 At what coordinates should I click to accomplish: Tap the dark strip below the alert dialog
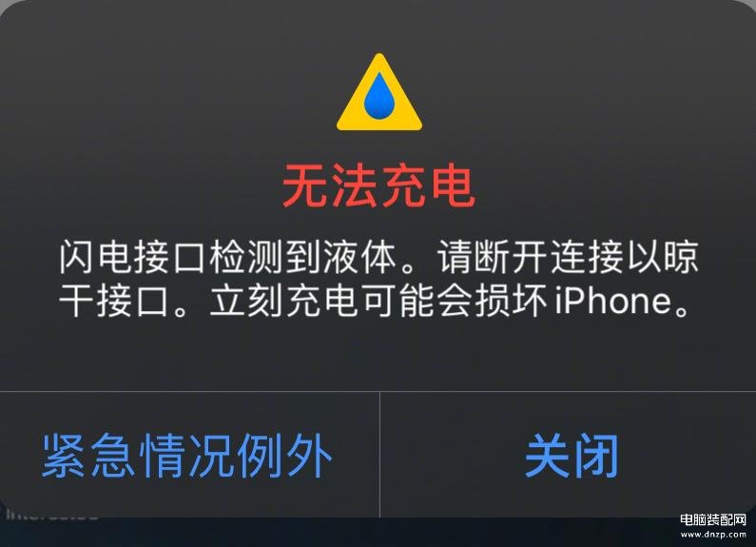tap(338, 533)
